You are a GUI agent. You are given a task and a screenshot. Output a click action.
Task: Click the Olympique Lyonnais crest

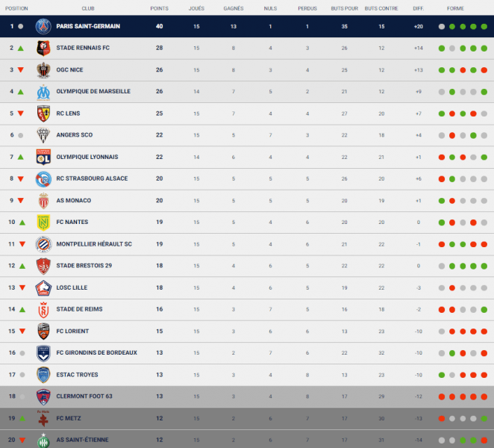coord(43,158)
